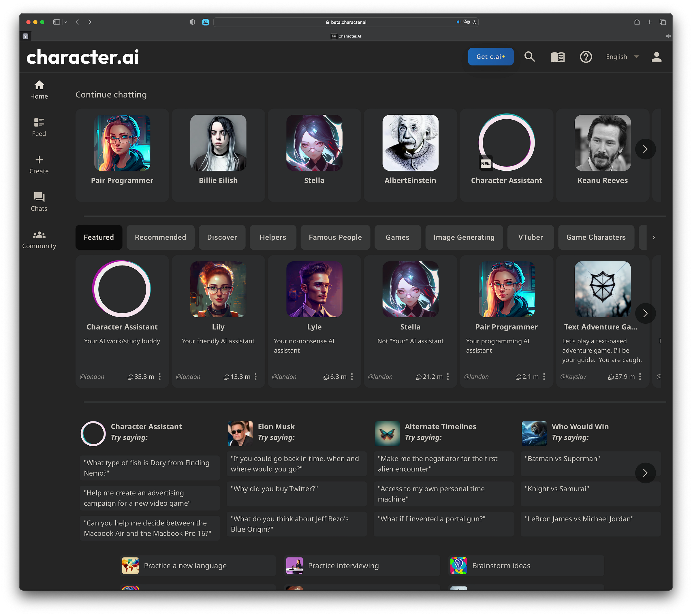Click the Get c.ai+ button
692x616 pixels.
click(x=490, y=56)
